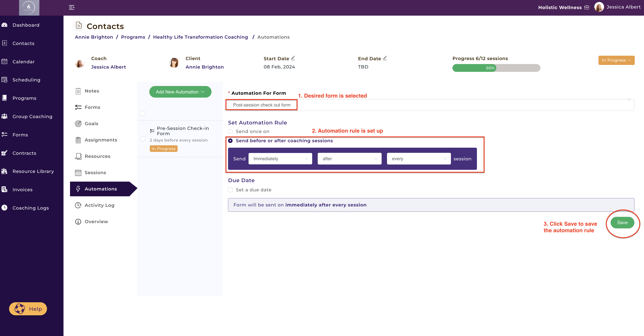The height and width of the screenshot is (336, 644).
Task: Click the Help button
Action: point(28,309)
